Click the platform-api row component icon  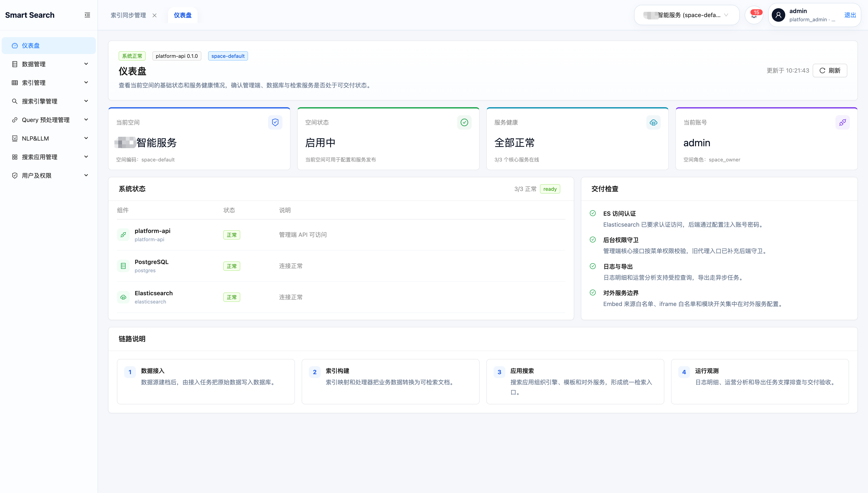click(123, 235)
